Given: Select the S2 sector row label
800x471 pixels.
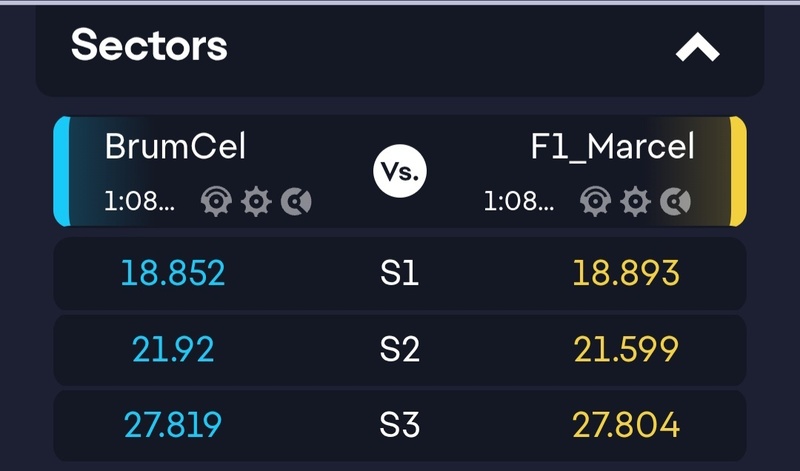Looking at the screenshot, I should [399, 349].
